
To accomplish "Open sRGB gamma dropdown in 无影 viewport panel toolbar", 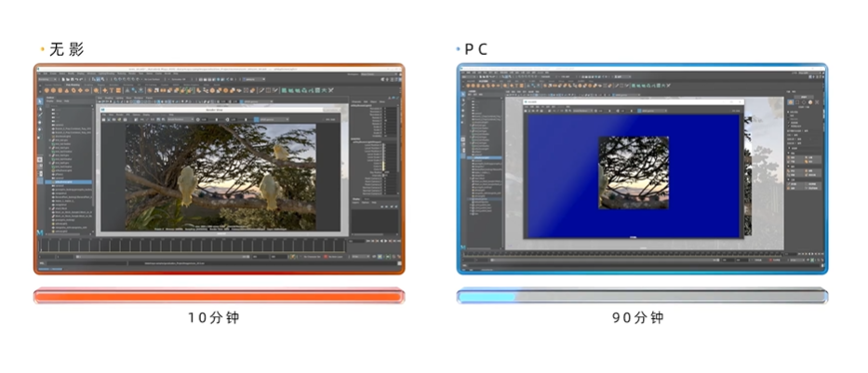I will coord(257,101).
